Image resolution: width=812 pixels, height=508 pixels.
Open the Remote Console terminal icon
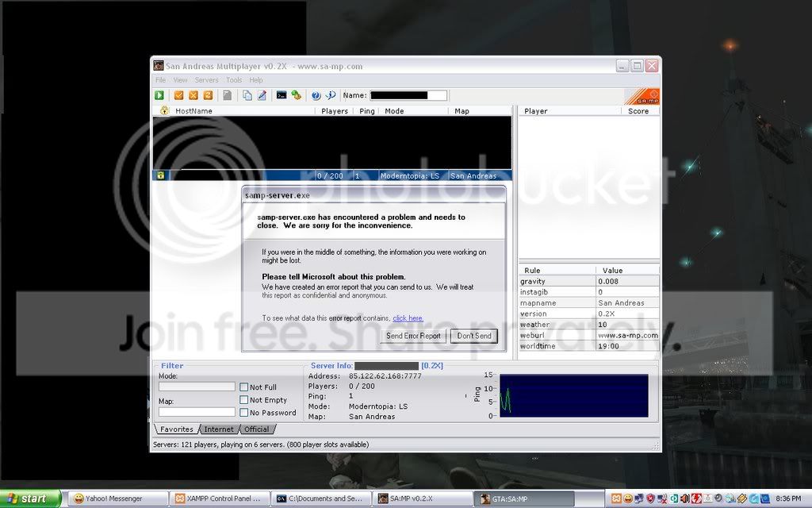[x=282, y=95]
